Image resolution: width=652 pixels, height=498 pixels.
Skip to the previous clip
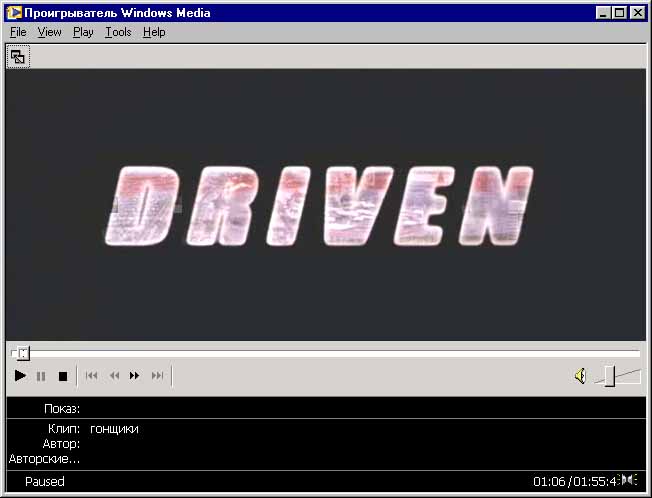coord(91,376)
